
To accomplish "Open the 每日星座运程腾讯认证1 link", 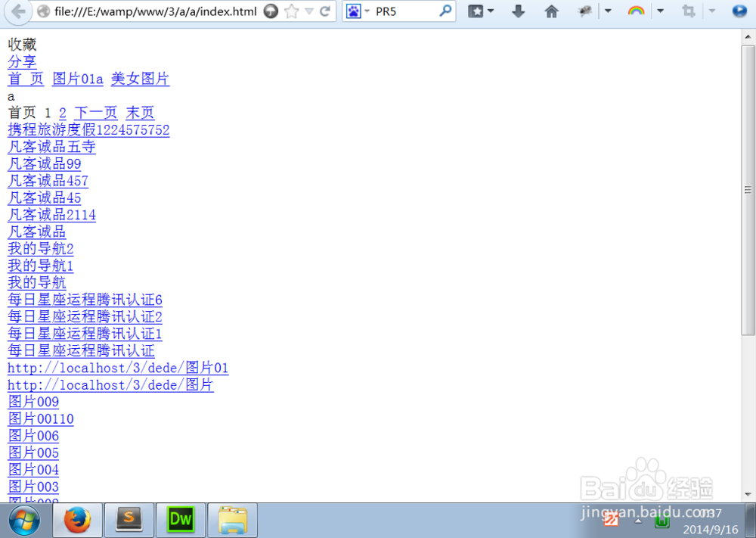I will 85,334.
